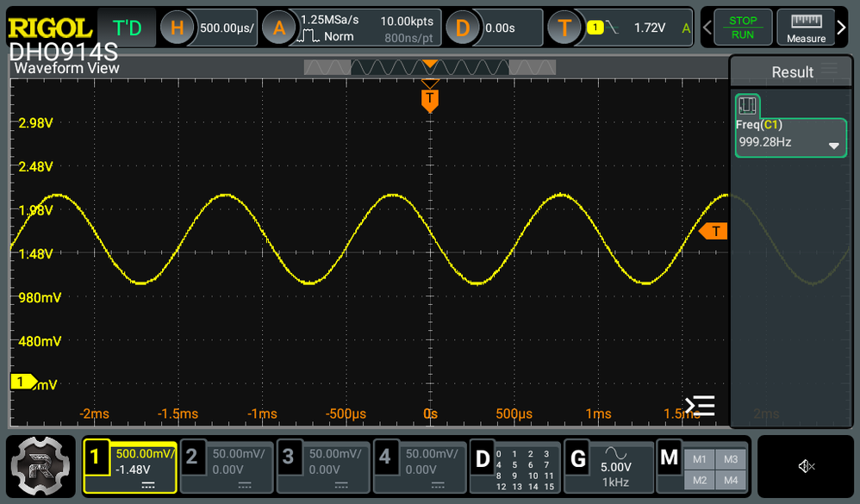Enable channel 4
This screenshot has width=860, height=504.
(x=384, y=457)
